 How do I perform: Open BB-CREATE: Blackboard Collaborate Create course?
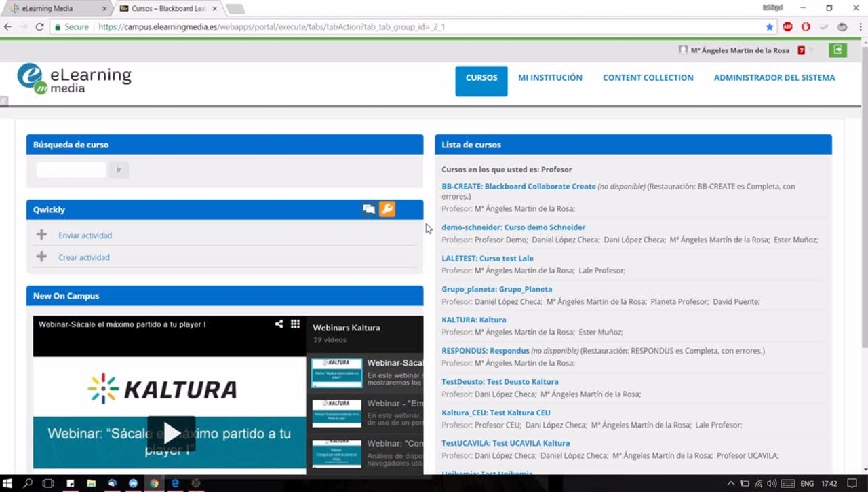click(519, 186)
